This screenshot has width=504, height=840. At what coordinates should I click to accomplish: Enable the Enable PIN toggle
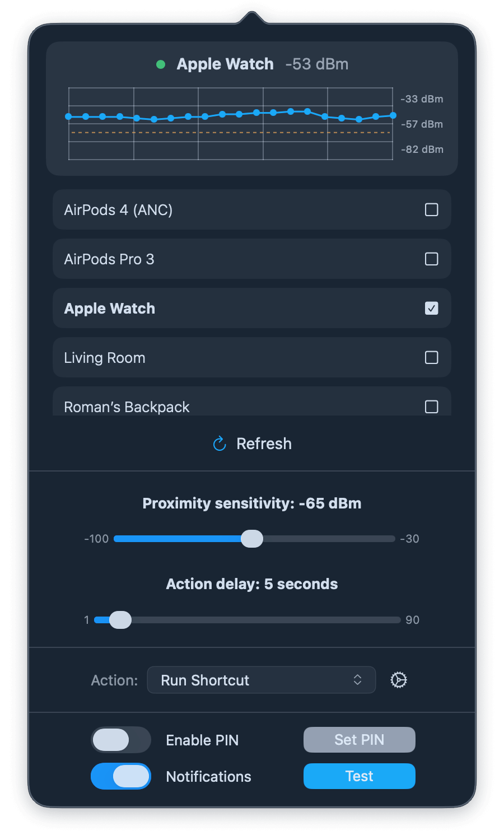120,740
